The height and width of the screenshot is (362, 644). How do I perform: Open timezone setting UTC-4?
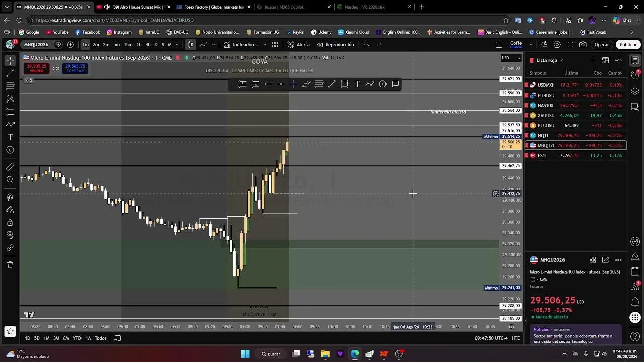tap(491, 338)
